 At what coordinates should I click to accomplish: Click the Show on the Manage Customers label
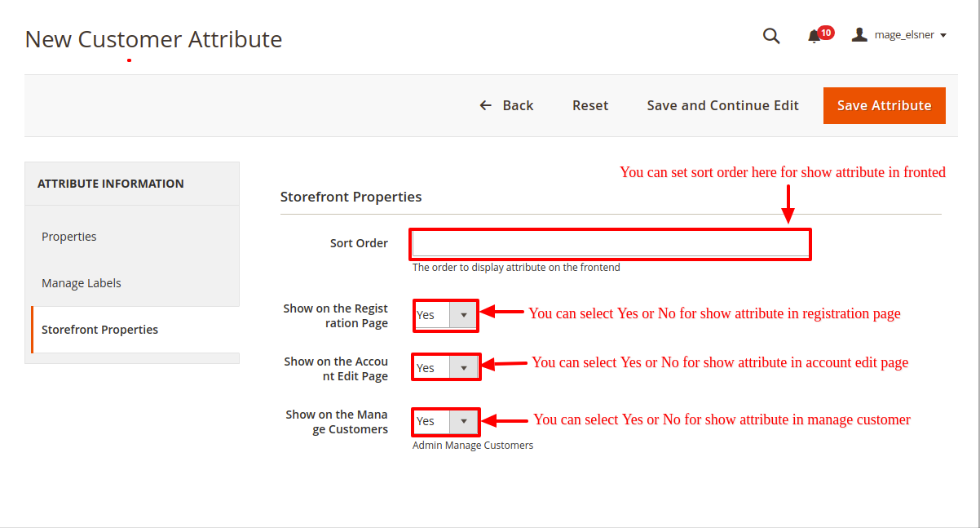point(337,422)
